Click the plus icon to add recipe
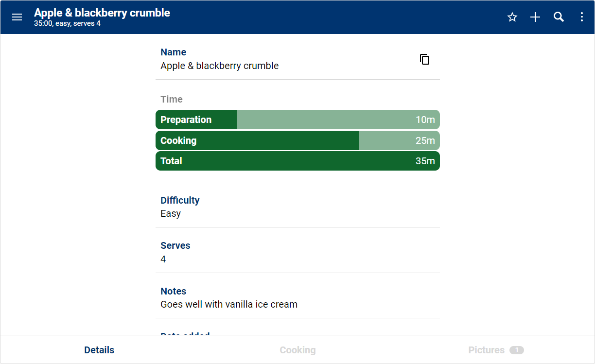The height and width of the screenshot is (364, 595). tap(535, 17)
